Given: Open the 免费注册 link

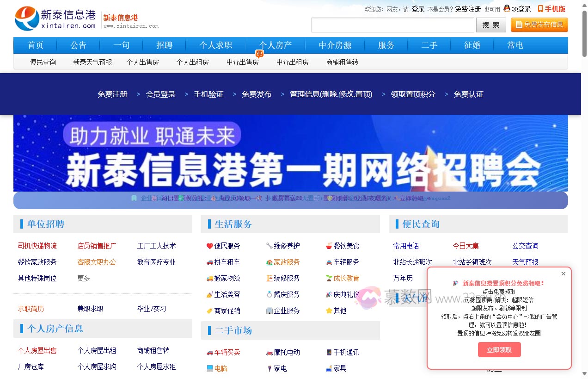Looking at the screenshot, I should tap(112, 94).
